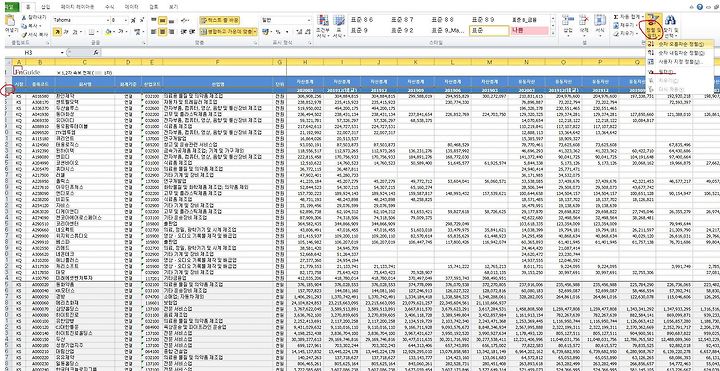Toggle Middle Align for cells
Image resolution: width=720 pixels, height=371 pixels.
pos(162,20)
